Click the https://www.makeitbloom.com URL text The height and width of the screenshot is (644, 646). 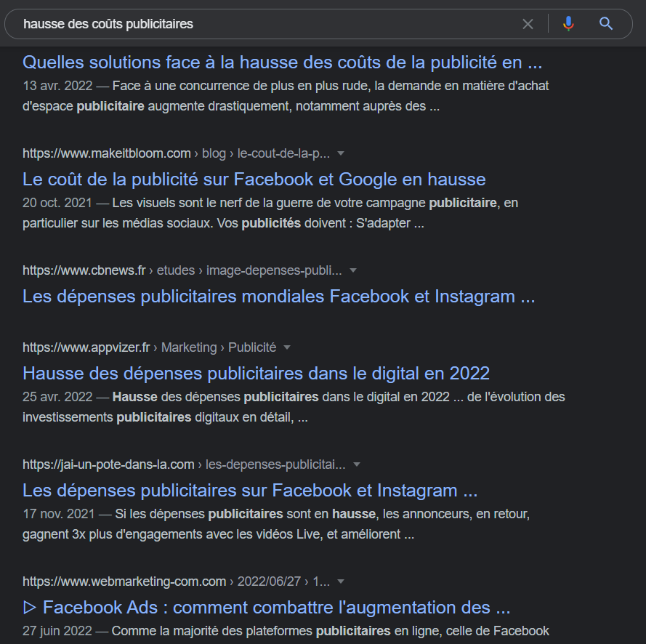tap(107, 153)
